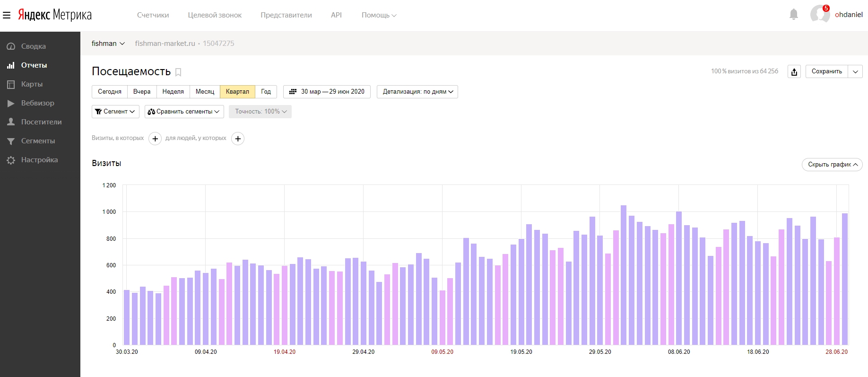Click the Карты sidebar icon
868x377 pixels.
point(11,84)
